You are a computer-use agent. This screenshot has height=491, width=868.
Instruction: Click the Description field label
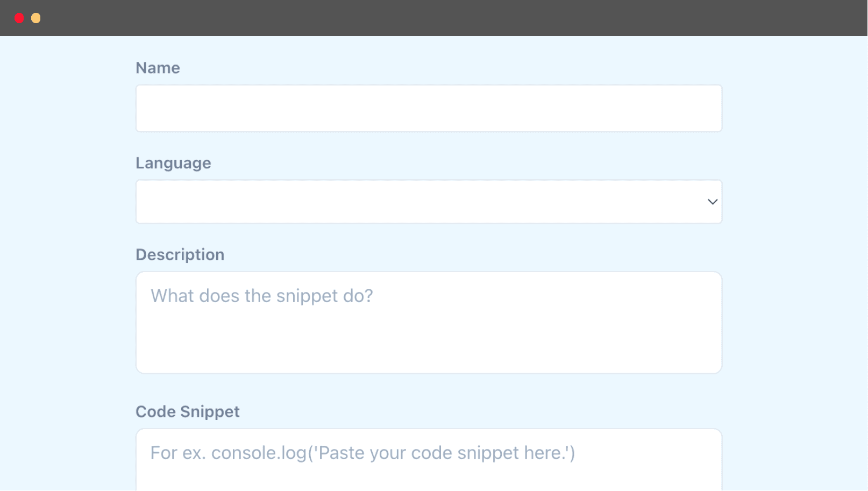coord(180,254)
